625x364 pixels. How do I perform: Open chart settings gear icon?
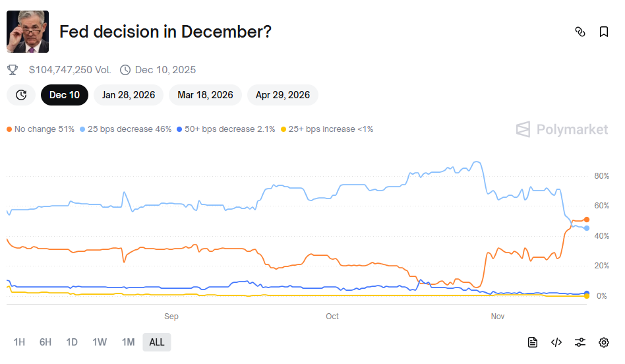tap(604, 342)
